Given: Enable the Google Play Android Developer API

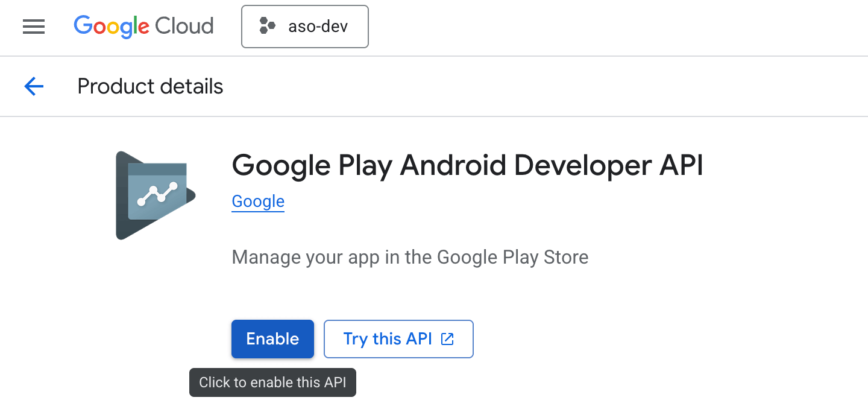Looking at the screenshot, I should click(x=272, y=339).
